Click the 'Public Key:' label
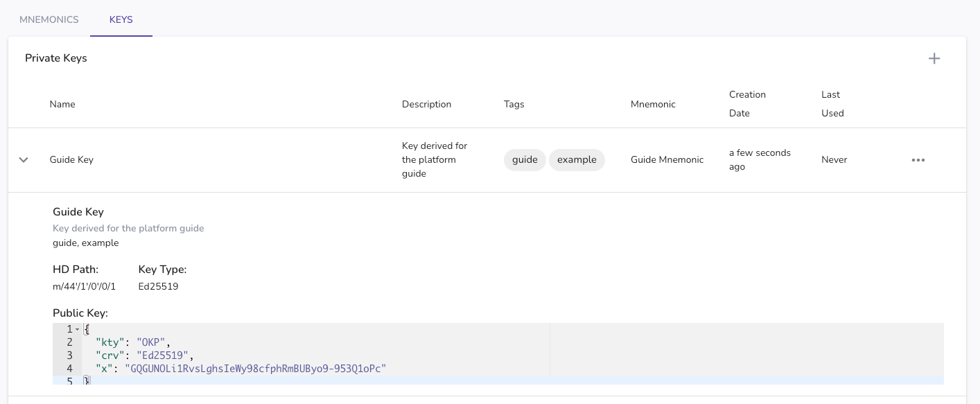 (80, 313)
